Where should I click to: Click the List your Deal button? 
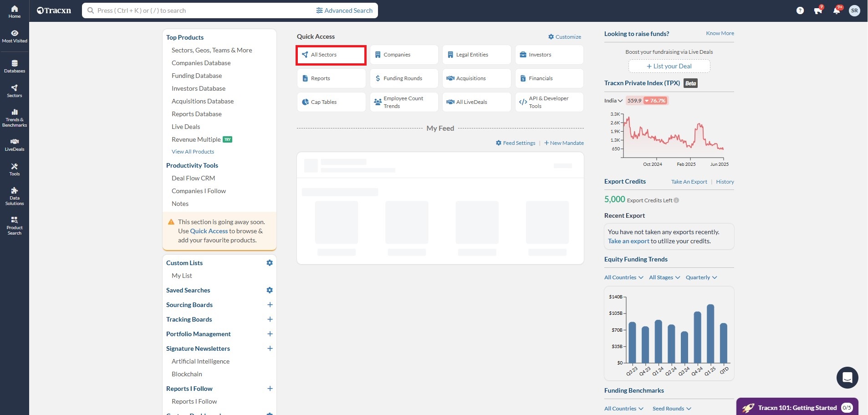[669, 66]
